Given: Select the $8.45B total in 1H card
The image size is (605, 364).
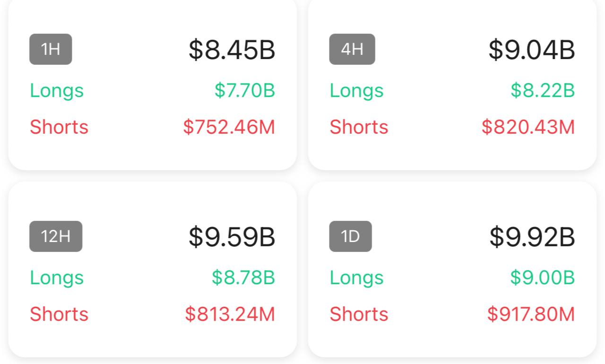Looking at the screenshot, I should click(232, 50).
